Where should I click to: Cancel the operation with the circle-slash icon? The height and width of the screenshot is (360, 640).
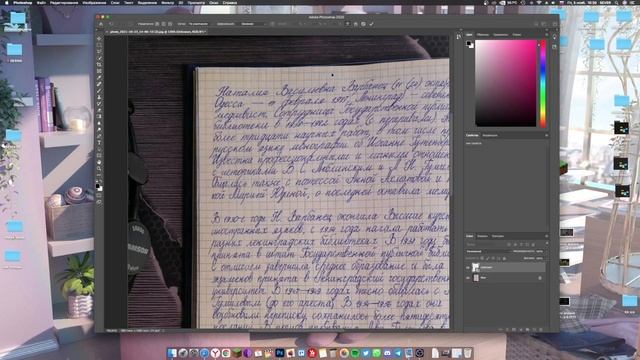pos(363,24)
